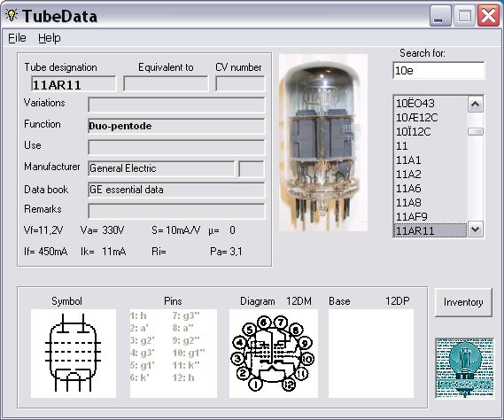Click the list scroll up arrow

(x=476, y=105)
